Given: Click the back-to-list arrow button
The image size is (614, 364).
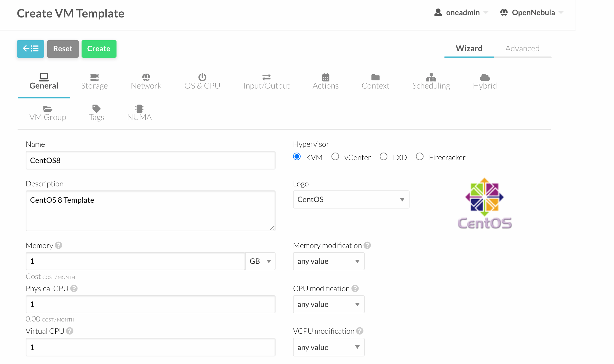Looking at the screenshot, I should click(31, 49).
